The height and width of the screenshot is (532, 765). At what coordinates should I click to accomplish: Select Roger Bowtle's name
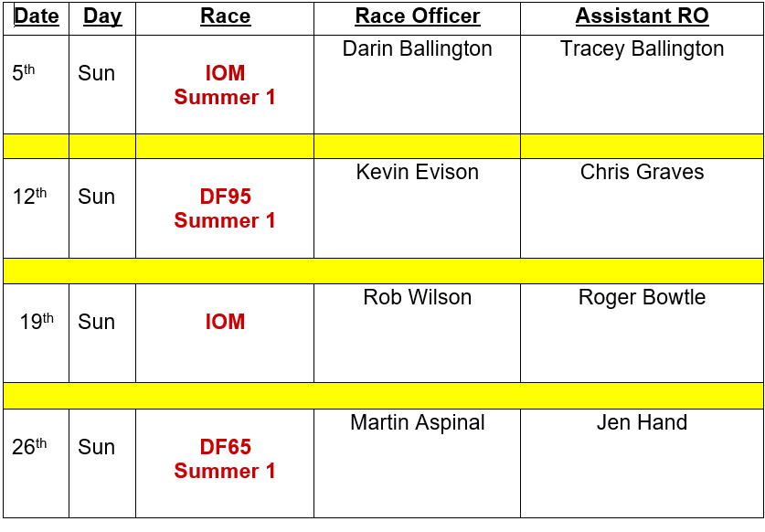click(642, 297)
